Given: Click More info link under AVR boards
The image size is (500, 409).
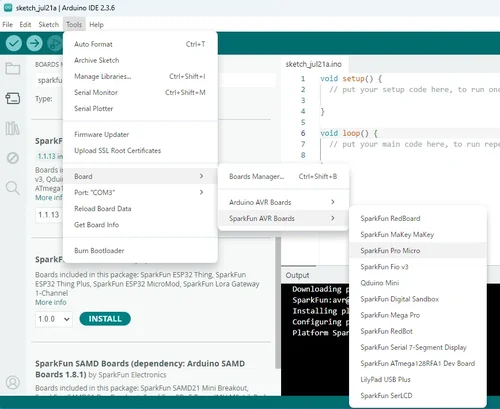Looking at the screenshot, I should click(49, 198).
